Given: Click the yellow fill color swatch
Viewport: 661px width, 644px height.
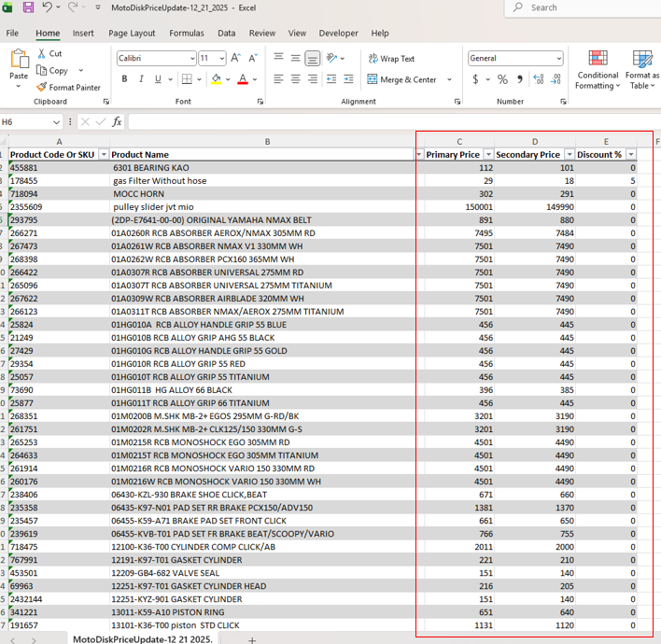Looking at the screenshot, I should [216, 79].
